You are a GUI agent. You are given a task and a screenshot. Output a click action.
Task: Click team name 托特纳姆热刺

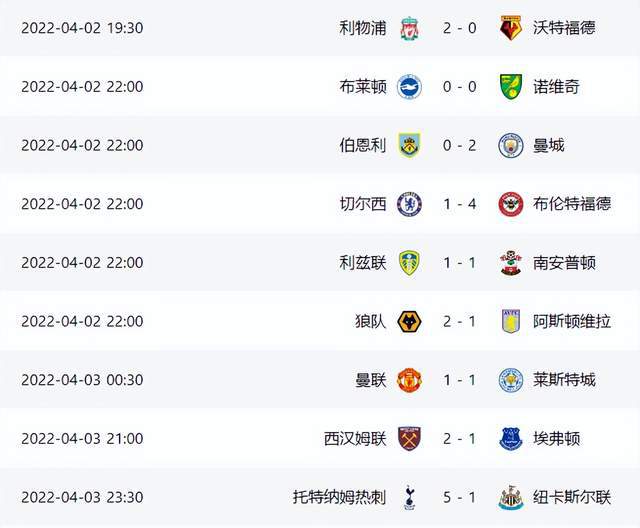click(339, 497)
